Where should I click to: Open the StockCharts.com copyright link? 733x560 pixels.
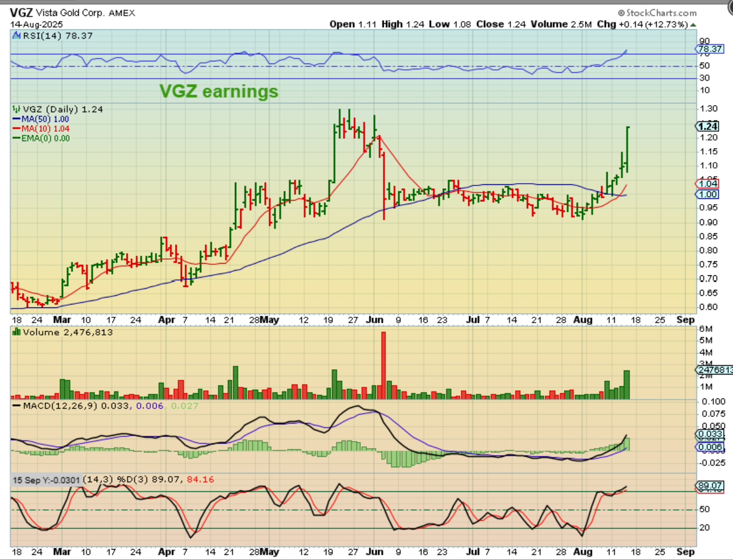(x=657, y=13)
